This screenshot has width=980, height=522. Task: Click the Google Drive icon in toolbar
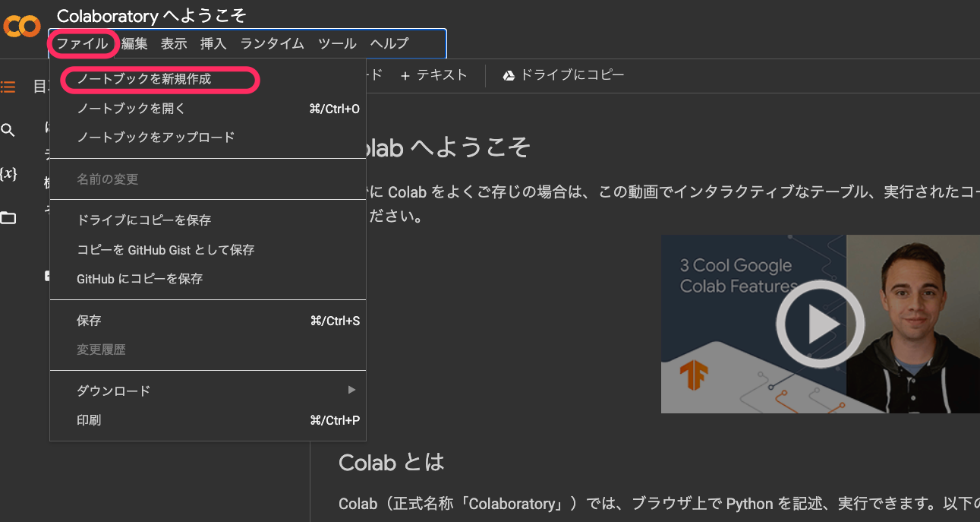click(x=509, y=75)
